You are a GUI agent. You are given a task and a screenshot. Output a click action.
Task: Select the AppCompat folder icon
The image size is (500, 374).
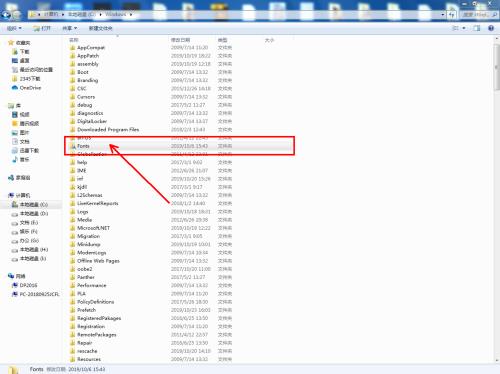pyautogui.click(x=73, y=48)
